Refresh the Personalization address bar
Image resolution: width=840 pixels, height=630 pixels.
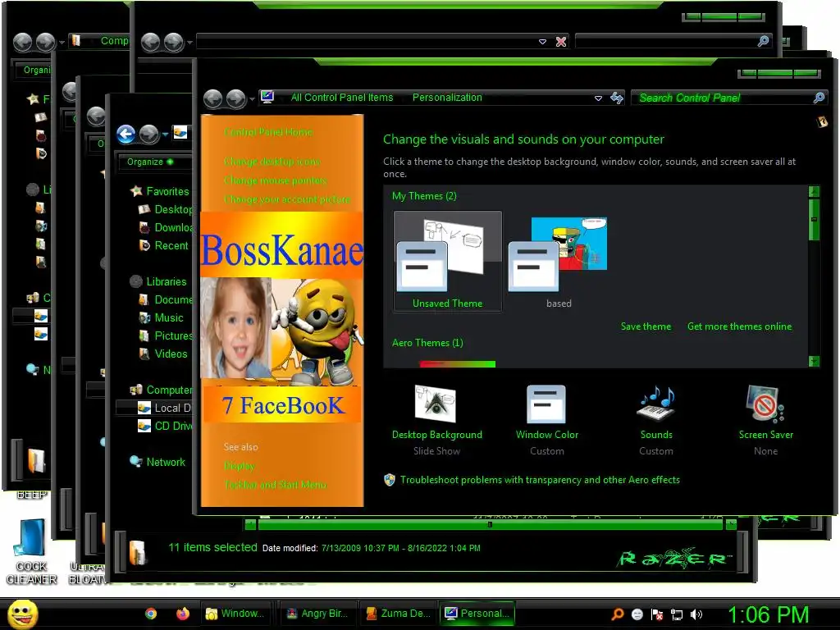pyautogui.click(x=617, y=98)
